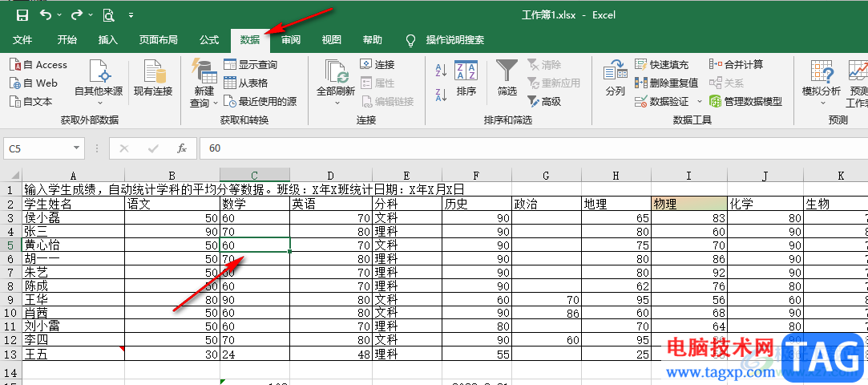
Task: Open the 自其他来源 dropdown
Action: tap(99, 83)
